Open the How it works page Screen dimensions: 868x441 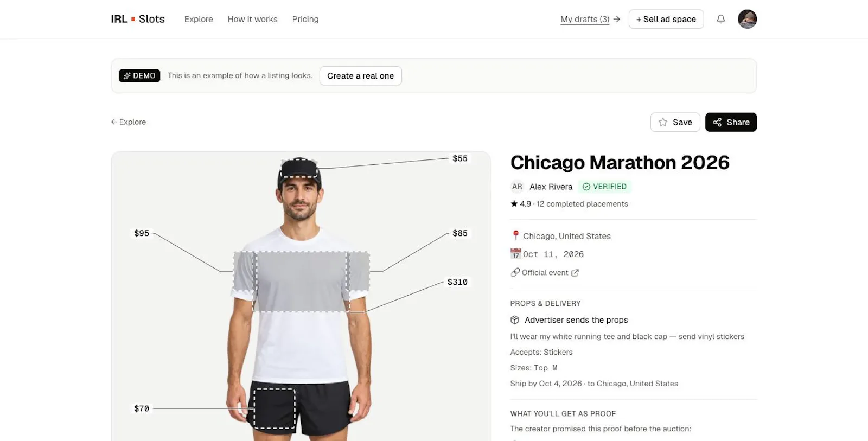(252, 19)
